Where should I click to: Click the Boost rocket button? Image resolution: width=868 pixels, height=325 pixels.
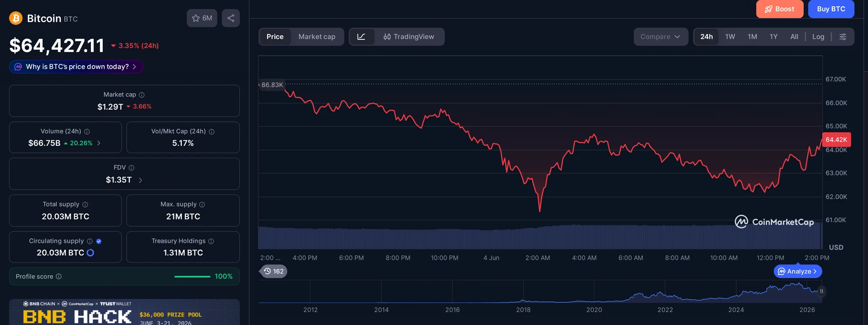click(779, 9)
